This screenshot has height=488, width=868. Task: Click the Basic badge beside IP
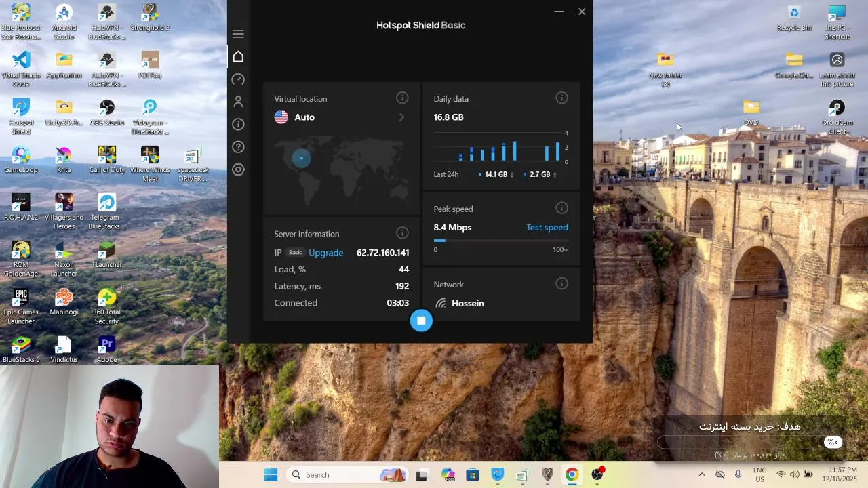point(295,253)
